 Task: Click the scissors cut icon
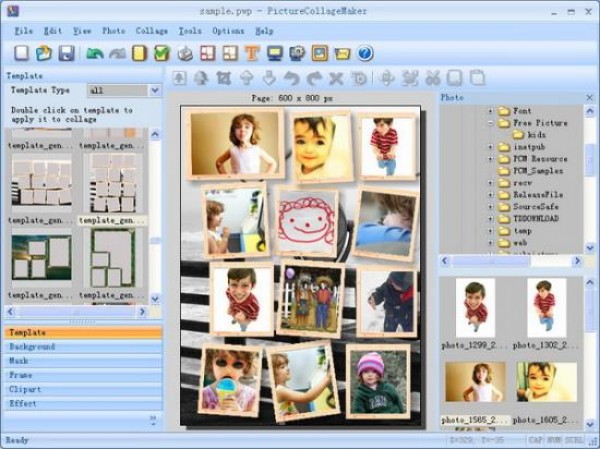coord(433,78)
